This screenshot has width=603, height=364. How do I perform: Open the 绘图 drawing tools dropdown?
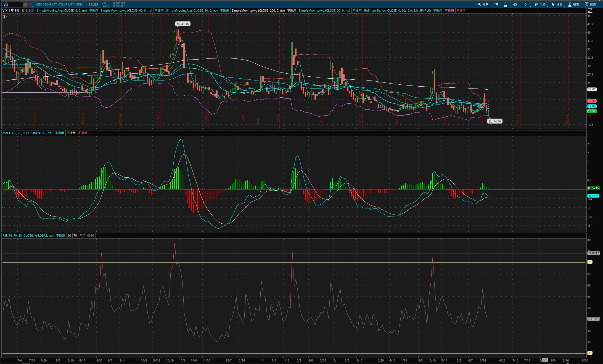[557, 4]
